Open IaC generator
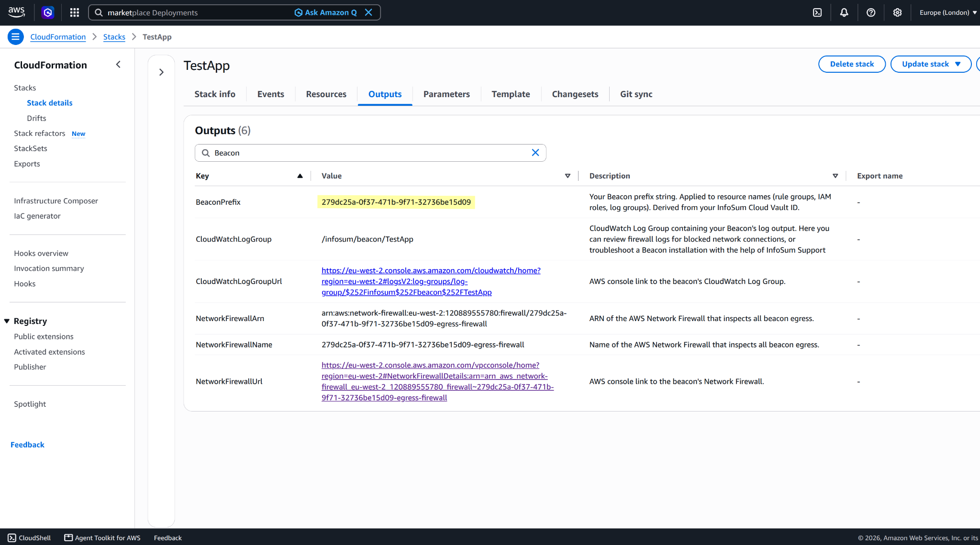The width and height of the screenshot is (980, 545). [x=37, y=216]
